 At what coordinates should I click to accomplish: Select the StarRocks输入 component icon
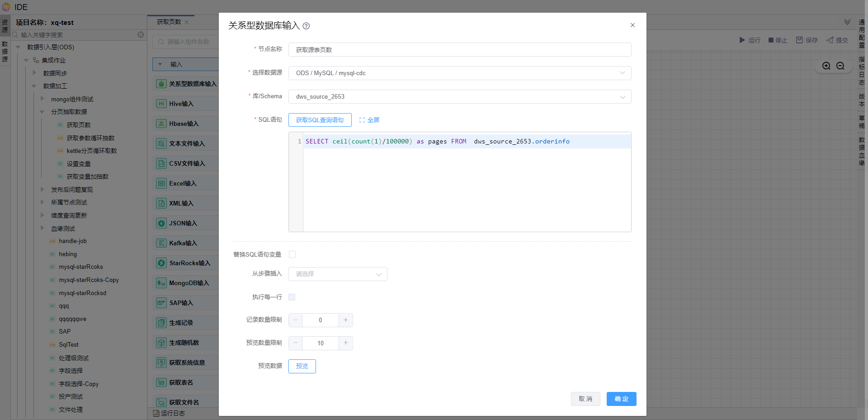point(161,263)
